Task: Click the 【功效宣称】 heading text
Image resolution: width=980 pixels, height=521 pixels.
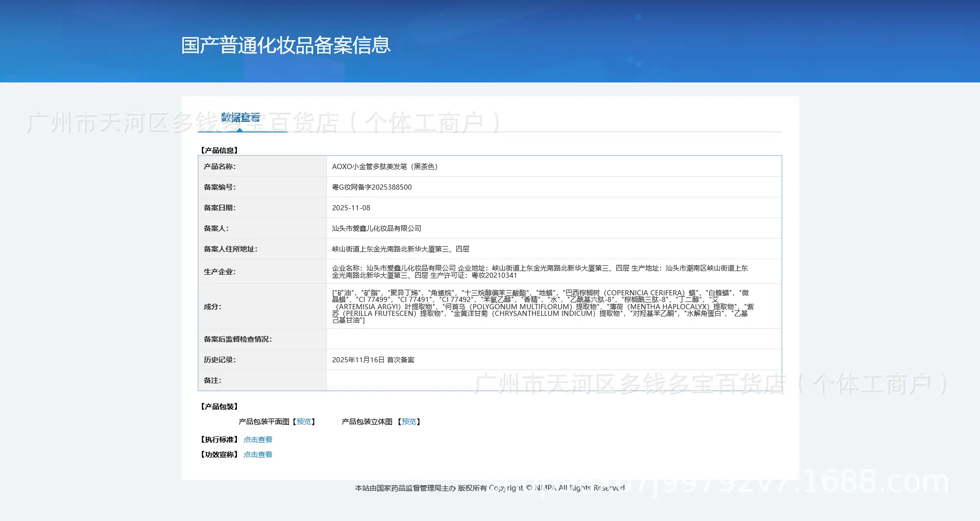Action: tap(219, 455)
